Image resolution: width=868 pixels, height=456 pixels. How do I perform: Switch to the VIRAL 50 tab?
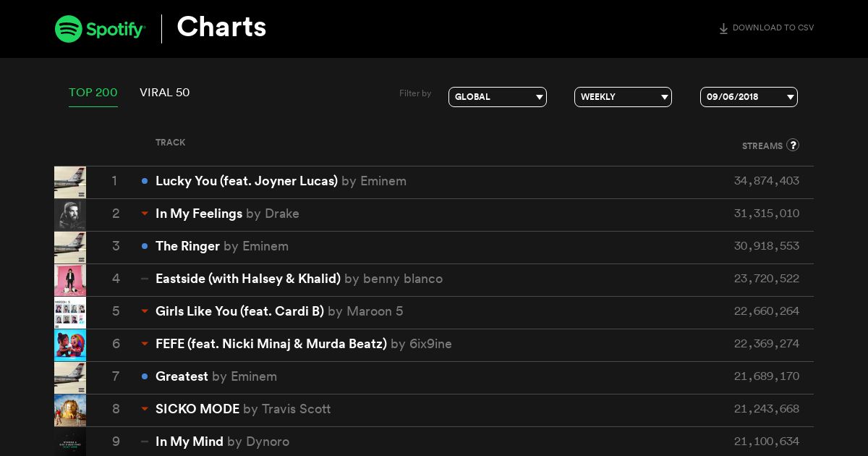click(165, 93)
